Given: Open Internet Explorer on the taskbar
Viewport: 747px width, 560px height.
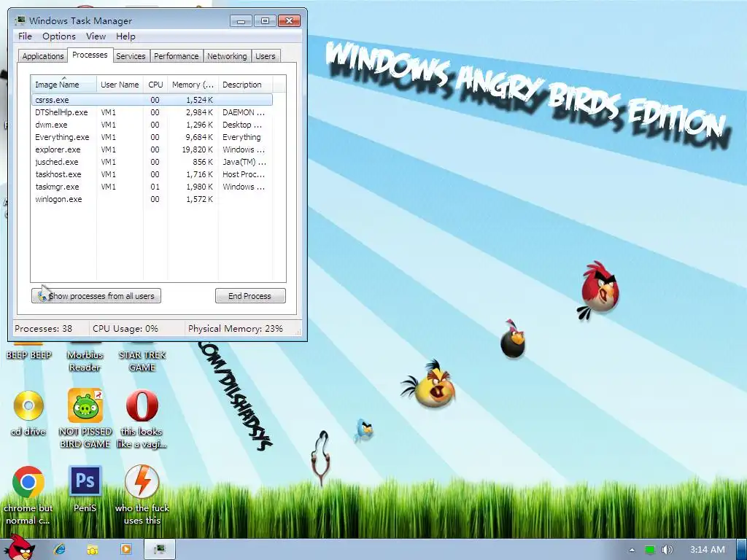Looking at the screenshot, I should 60,549.
